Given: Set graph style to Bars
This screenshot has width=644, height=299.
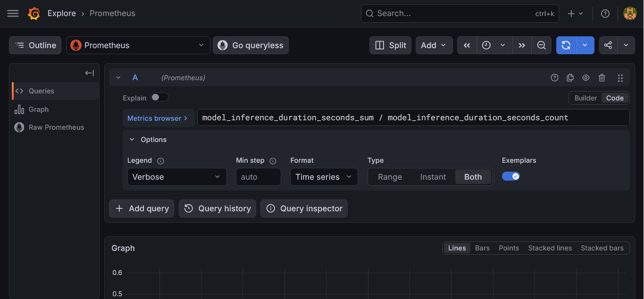Looking at the screenshot, I should pyautogui.click(x=482, y=248).
